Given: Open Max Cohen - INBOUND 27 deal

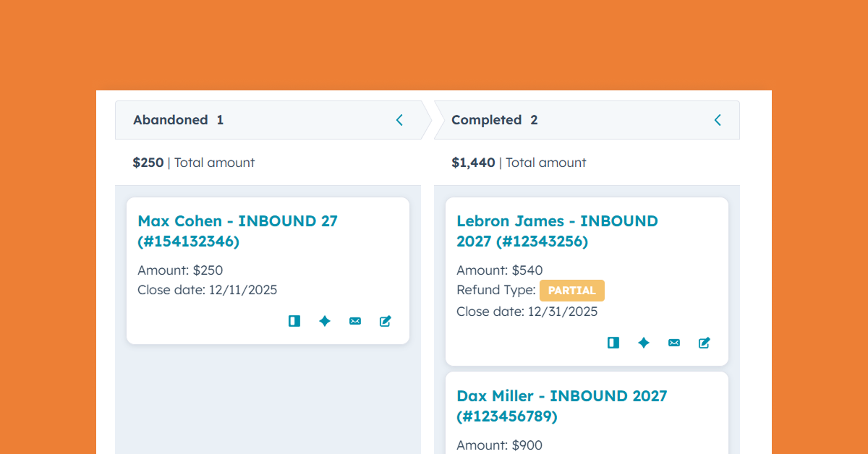Looking at the screenshot, I should tap(237, 231).
